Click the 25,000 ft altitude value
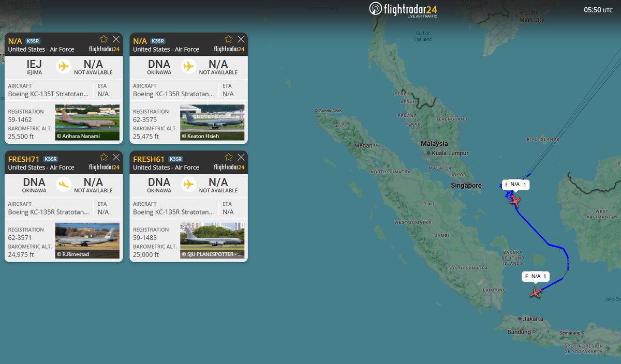The height and width of the screenshot is (364, 621). click(x=146, y=254)
